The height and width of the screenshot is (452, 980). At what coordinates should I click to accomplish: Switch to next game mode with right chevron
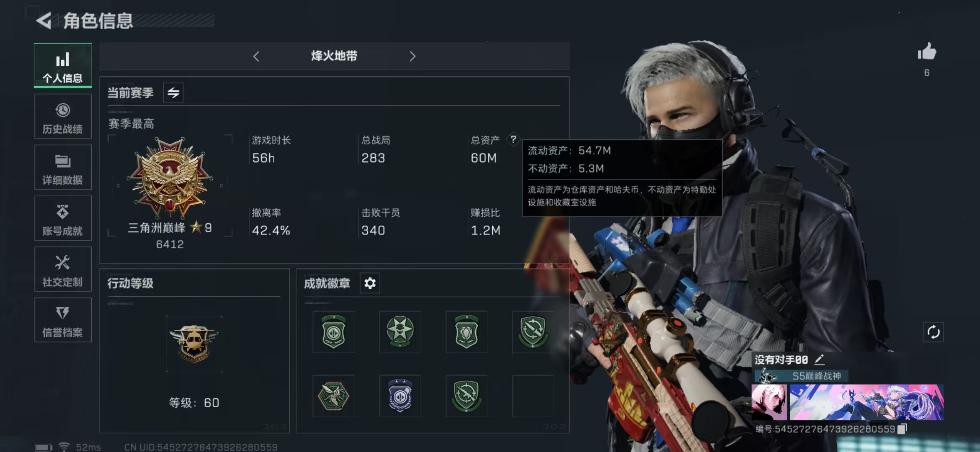413,56
